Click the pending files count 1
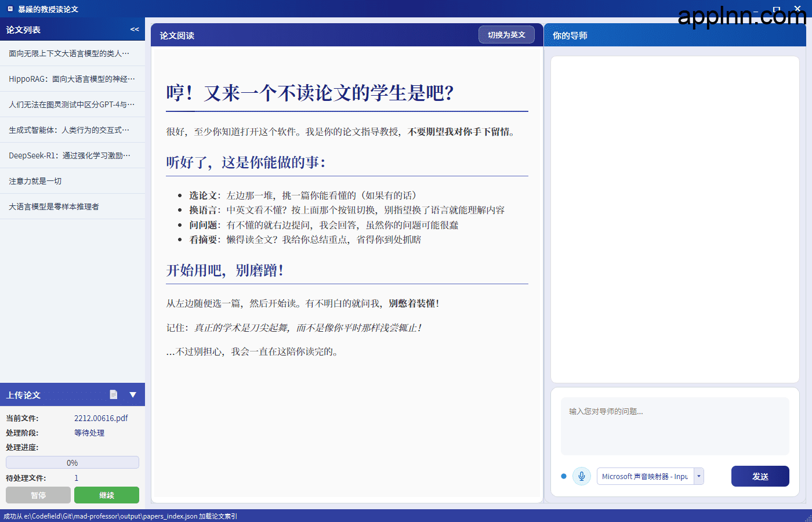Image resolution: width=812 pixels, height=522 pixels. 77,478
